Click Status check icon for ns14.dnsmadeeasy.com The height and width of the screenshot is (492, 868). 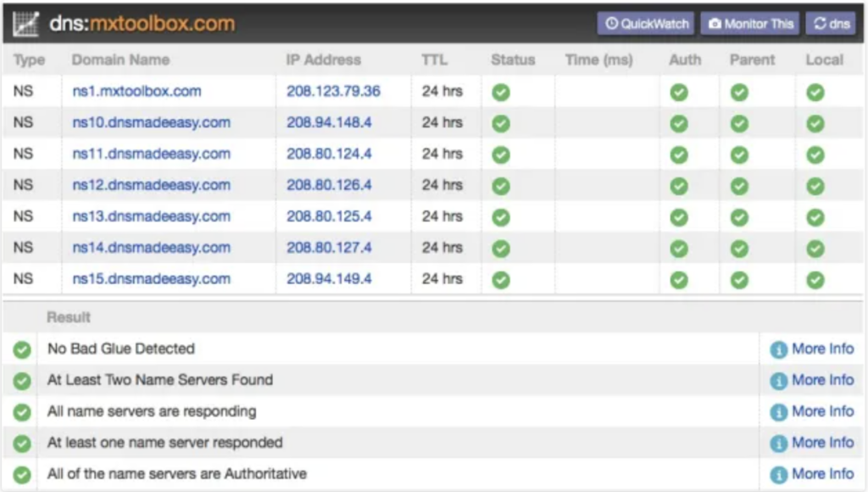(x=501, y=249)
